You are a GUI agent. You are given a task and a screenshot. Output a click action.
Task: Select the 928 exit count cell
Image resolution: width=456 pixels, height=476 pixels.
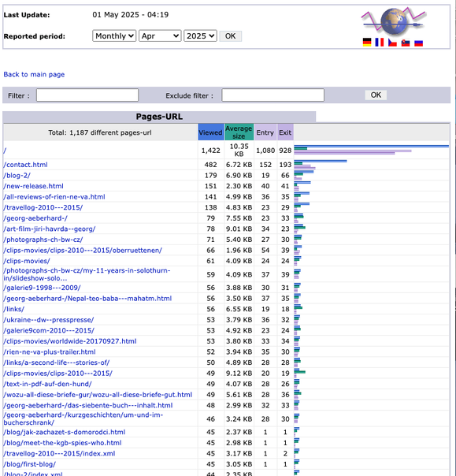coord(285,151)
